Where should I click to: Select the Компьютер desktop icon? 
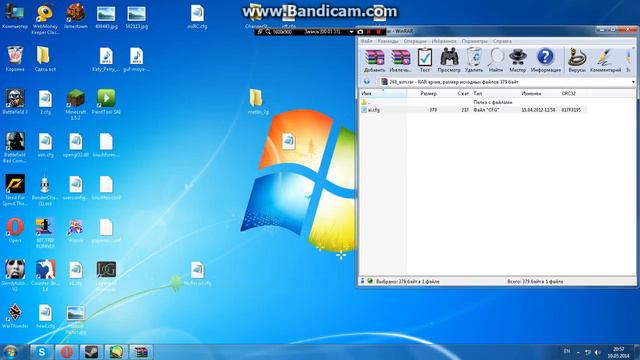pos(15,17)
